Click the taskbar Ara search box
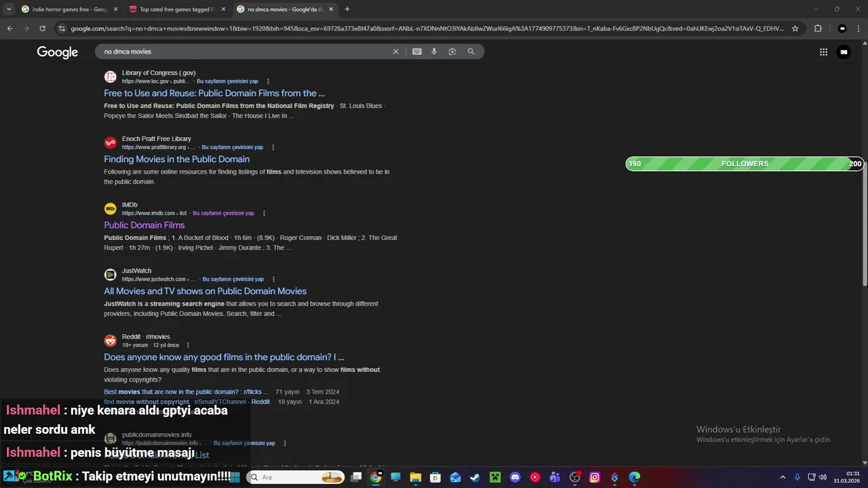The image size is (868, 488). click(x=296, y=477)
